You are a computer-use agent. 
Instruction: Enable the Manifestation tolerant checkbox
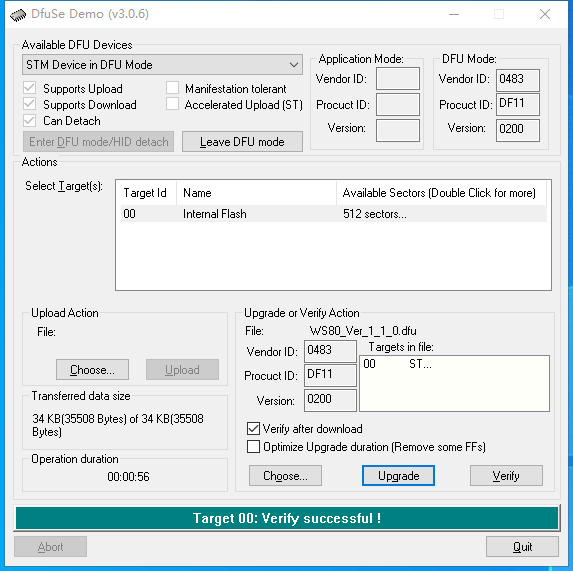(172, 88)
